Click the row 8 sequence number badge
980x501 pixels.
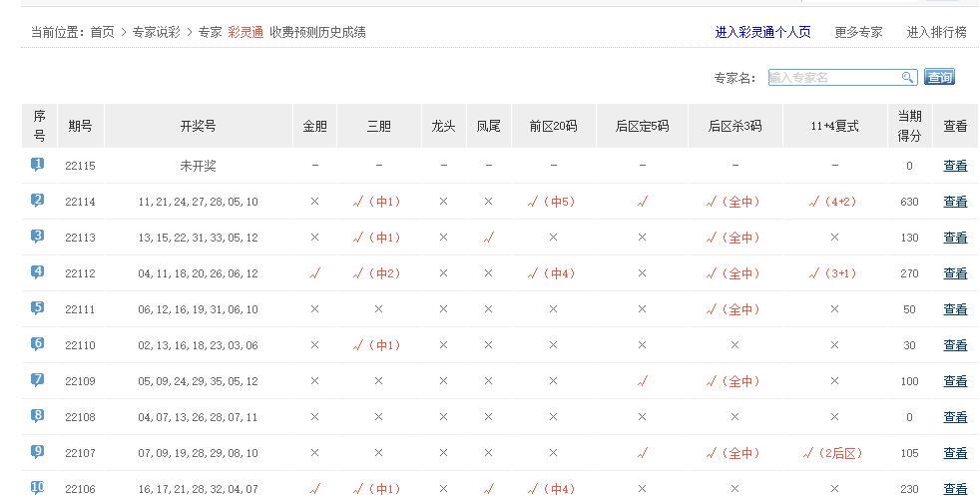coord(38,416)
